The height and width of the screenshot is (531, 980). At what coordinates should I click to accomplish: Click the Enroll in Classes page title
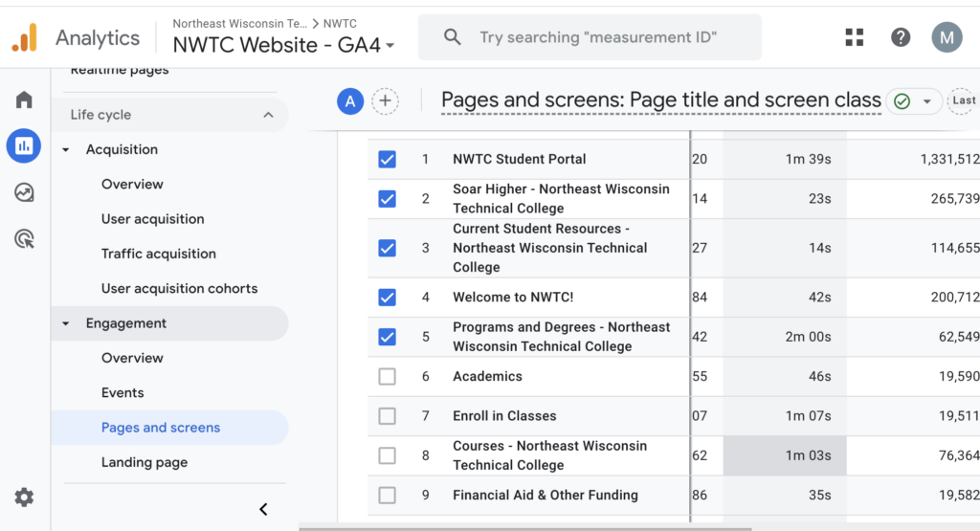(504, 416)
